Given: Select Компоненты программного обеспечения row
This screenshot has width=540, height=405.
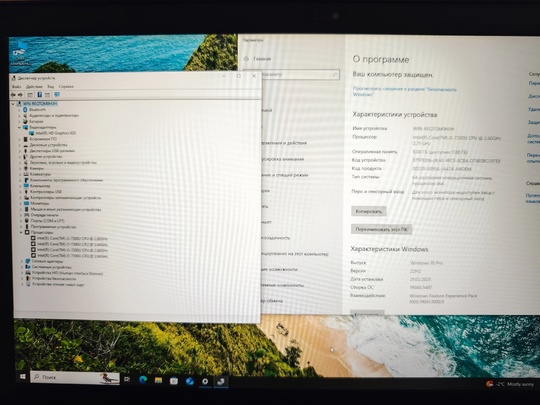Looking at the screenshot, I should click(66, 180).
